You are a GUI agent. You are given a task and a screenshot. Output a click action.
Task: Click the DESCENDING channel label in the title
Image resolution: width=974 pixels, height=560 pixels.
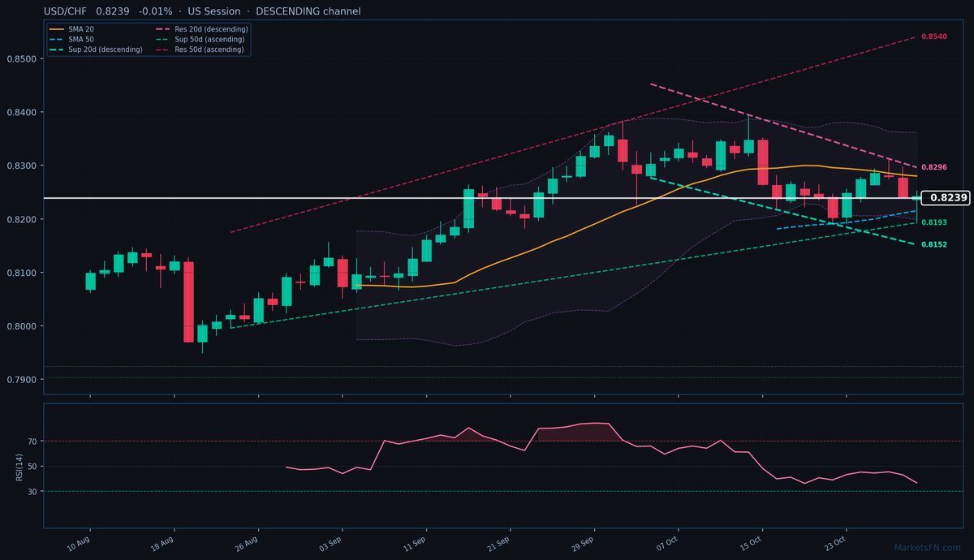point(308,11)
